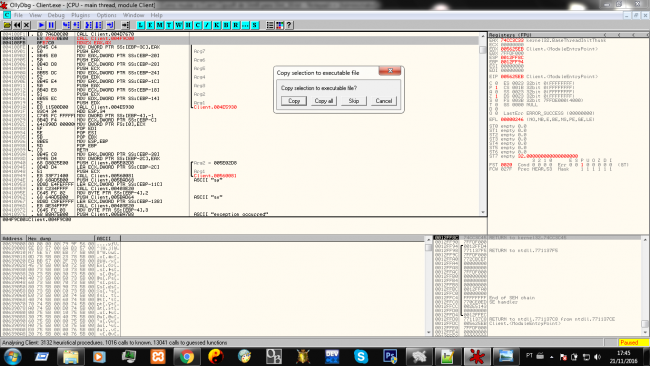650x366 pixels.
Task: Click Copy all button in dialog
Action: click(x=324, y=101)
